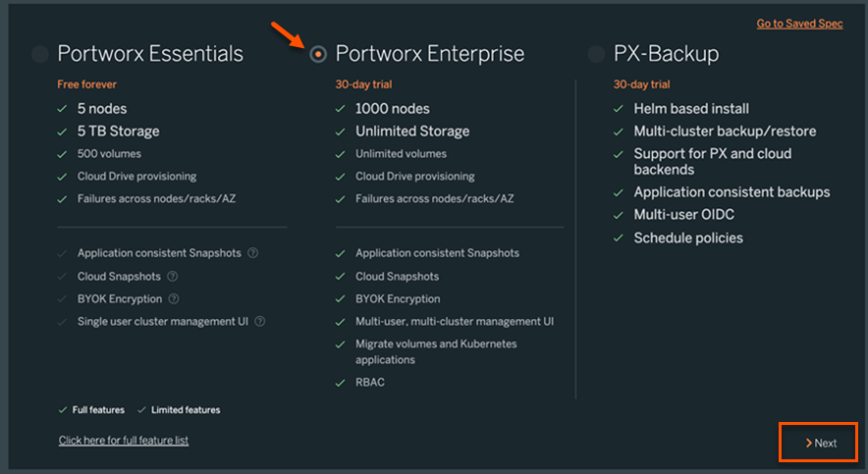
Task: Click the 'Schedule policies' text
Action: [x=688, y=237]
